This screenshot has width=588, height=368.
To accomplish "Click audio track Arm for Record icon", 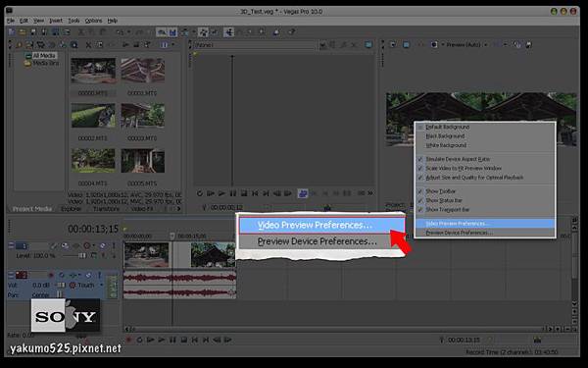I will 51,275.
